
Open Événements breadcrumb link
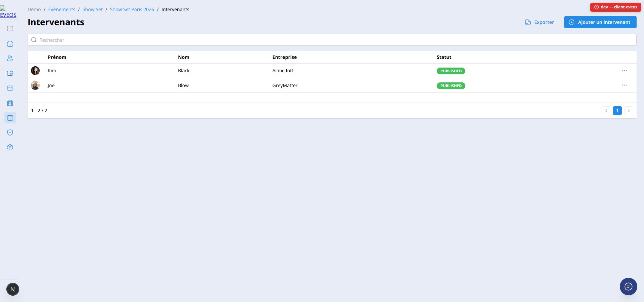(x=62, y=9)
